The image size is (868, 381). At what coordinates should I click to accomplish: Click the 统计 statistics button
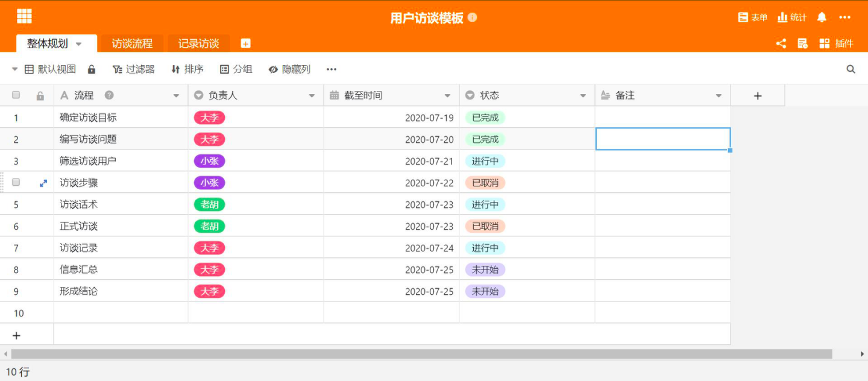click(791, 17)
